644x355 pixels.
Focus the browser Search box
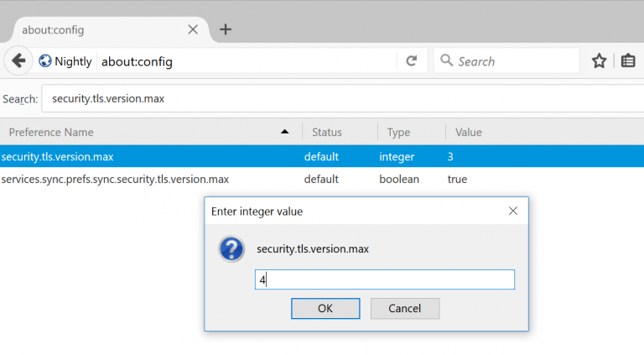click(506, 60)
